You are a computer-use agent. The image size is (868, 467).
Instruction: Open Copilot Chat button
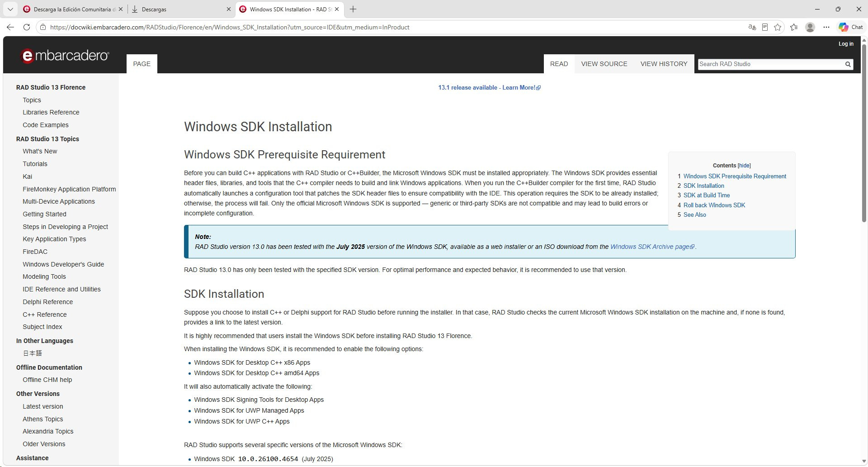[851, 27]
